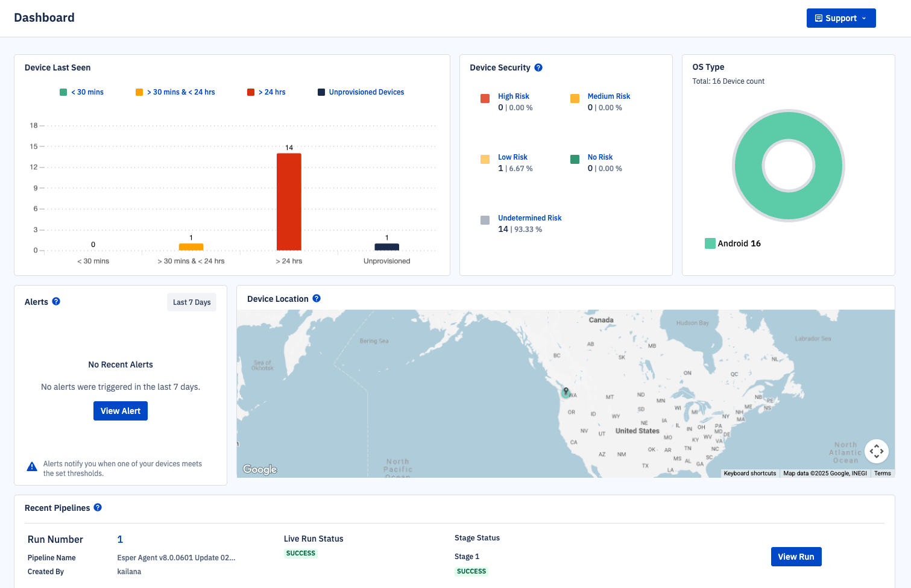
Task: Click the device location pin on map
Action: pyautogui.click(x=566, y=392)
